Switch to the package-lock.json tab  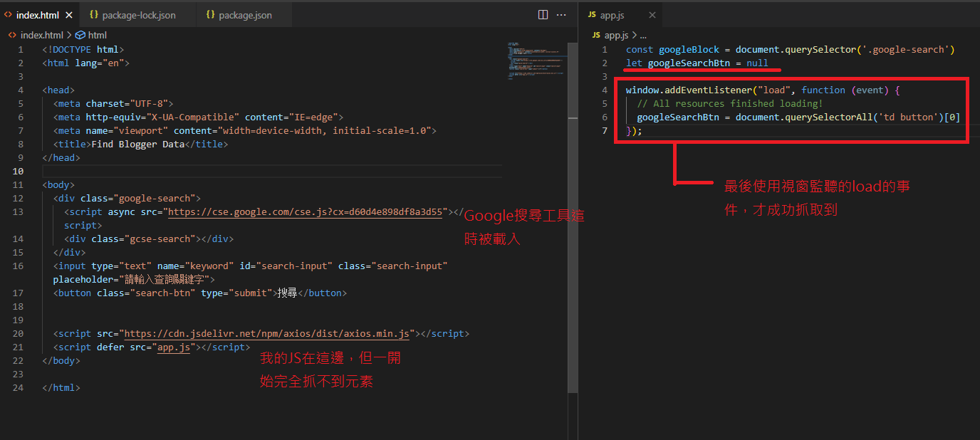pos(138,15)
